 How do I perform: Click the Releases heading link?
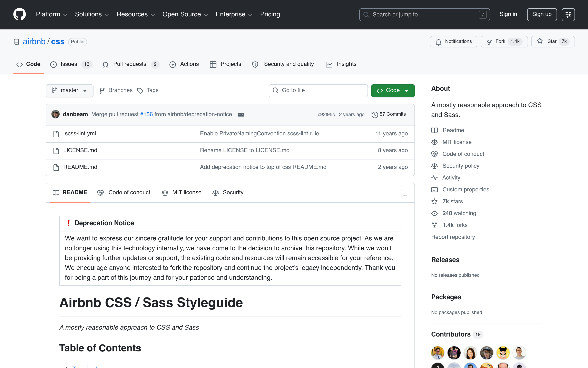click(445, 260)
